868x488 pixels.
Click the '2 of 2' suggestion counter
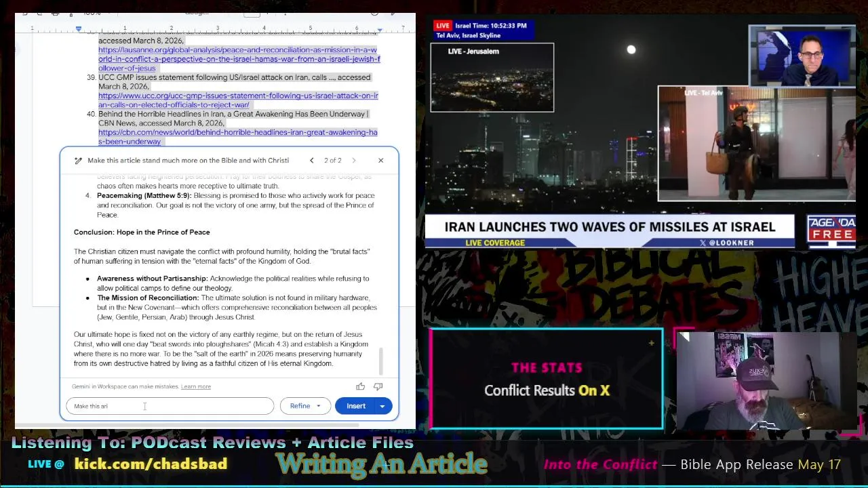(x=332, y=161)
